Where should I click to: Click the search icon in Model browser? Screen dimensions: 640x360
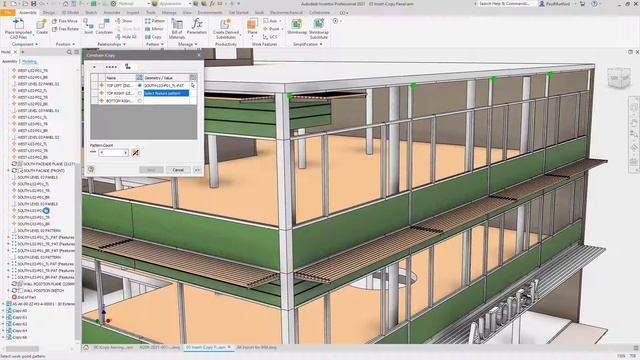(x=69, y=52)
